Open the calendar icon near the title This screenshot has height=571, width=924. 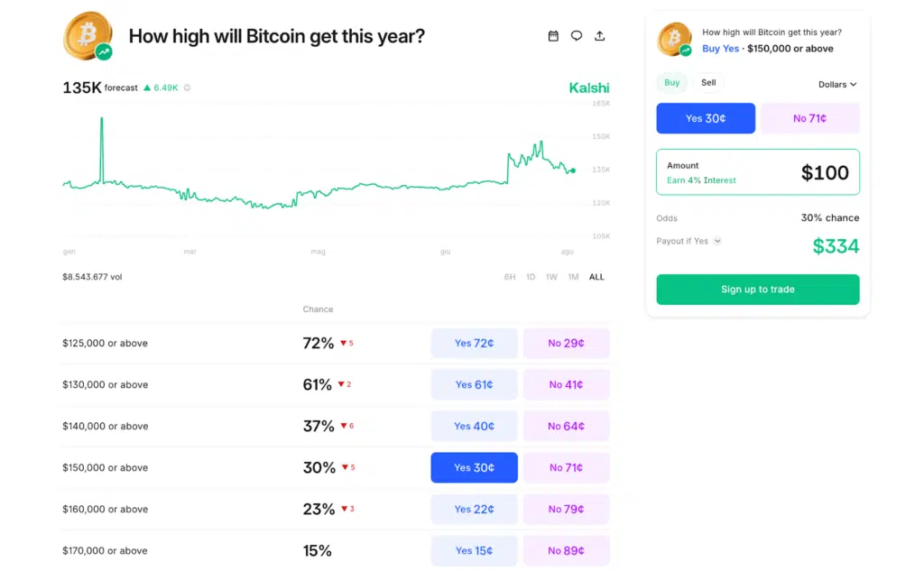pos(553,35)
